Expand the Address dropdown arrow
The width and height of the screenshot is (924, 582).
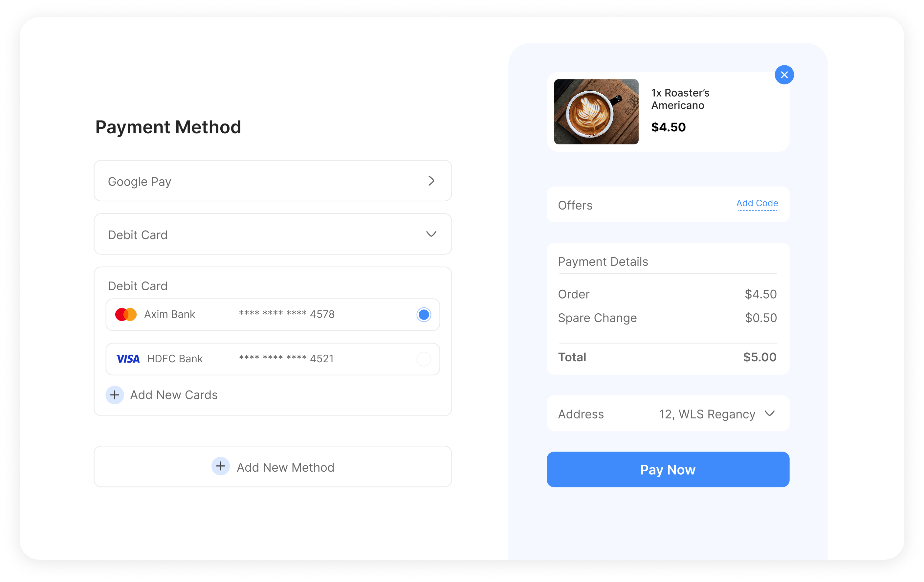(x=769, y=414)
